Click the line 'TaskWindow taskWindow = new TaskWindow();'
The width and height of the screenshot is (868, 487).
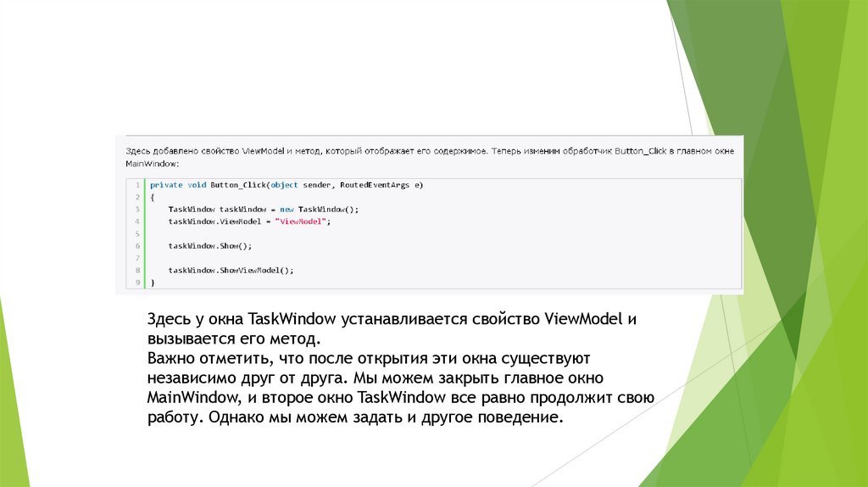(x=264, y=210)
